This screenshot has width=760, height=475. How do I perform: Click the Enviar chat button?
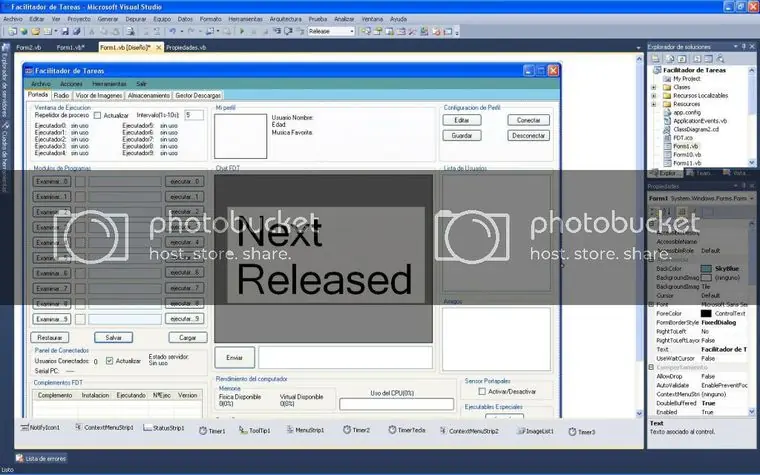[x=235, y=358]
